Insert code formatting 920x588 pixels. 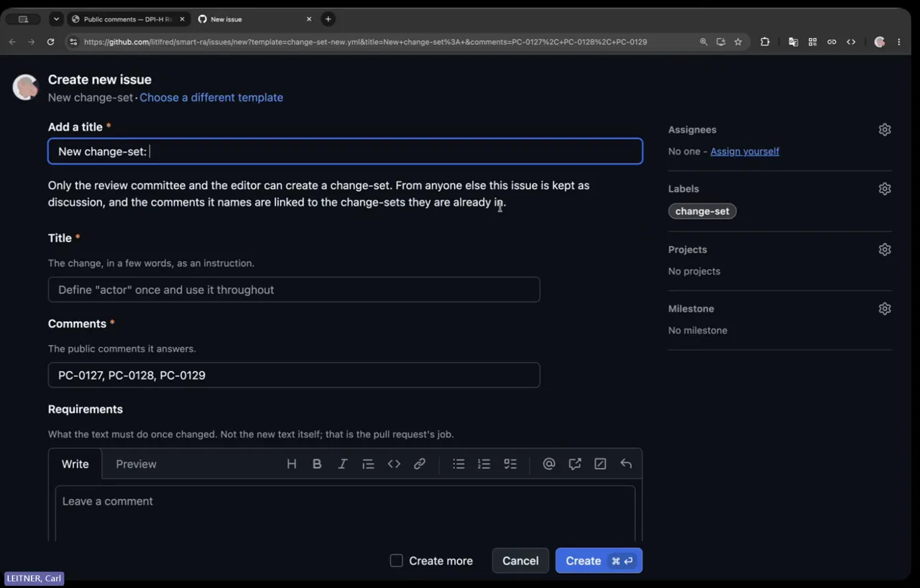click(394, 464)
